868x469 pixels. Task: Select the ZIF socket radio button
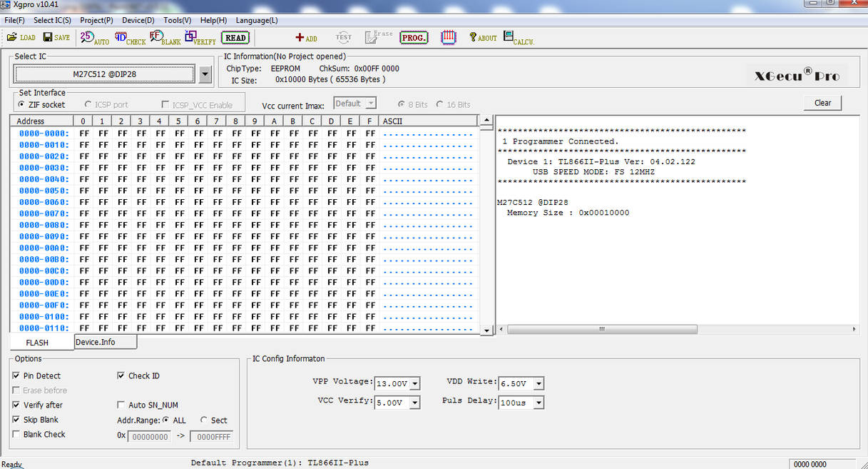22,105
